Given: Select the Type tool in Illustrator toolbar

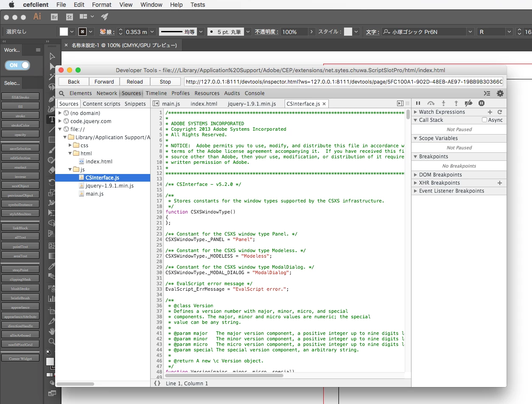Looking at the screenshot, I should tap(52, 120).
